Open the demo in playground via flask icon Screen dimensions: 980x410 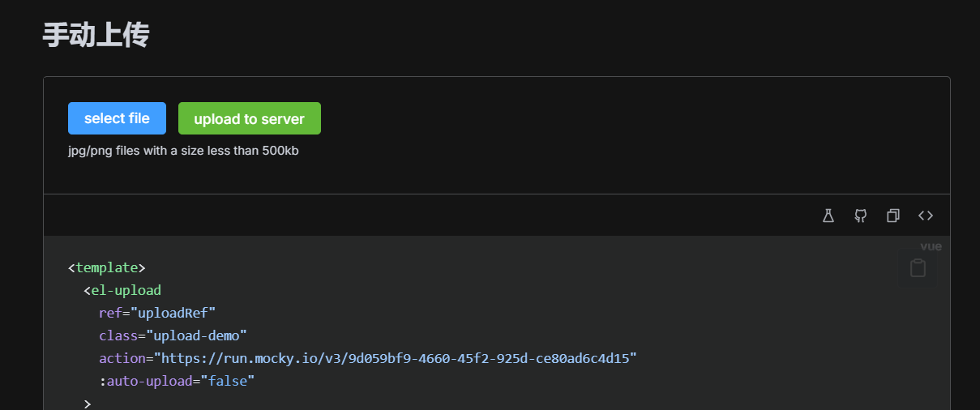[x=828, y=216]
